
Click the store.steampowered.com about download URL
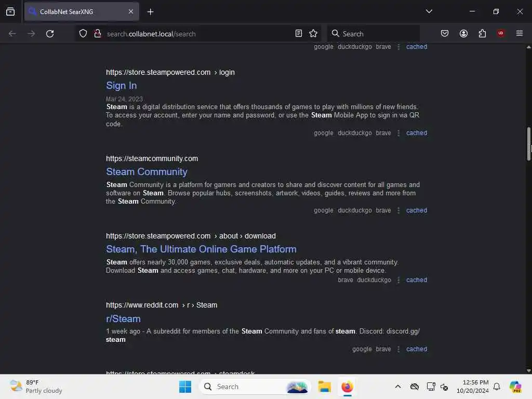click(191, 236)
